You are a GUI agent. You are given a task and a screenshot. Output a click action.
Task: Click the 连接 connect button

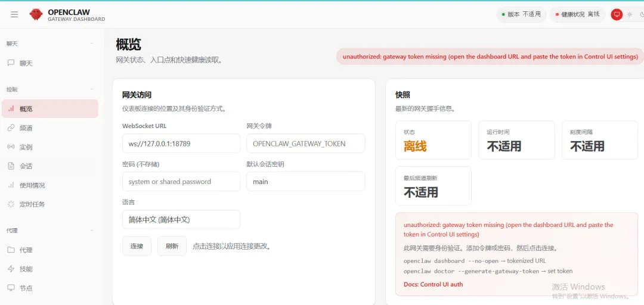(x=137, y=246)
